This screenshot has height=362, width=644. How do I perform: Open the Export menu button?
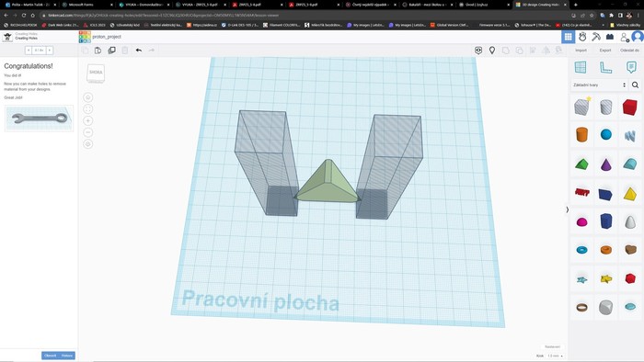coord(605,51)
